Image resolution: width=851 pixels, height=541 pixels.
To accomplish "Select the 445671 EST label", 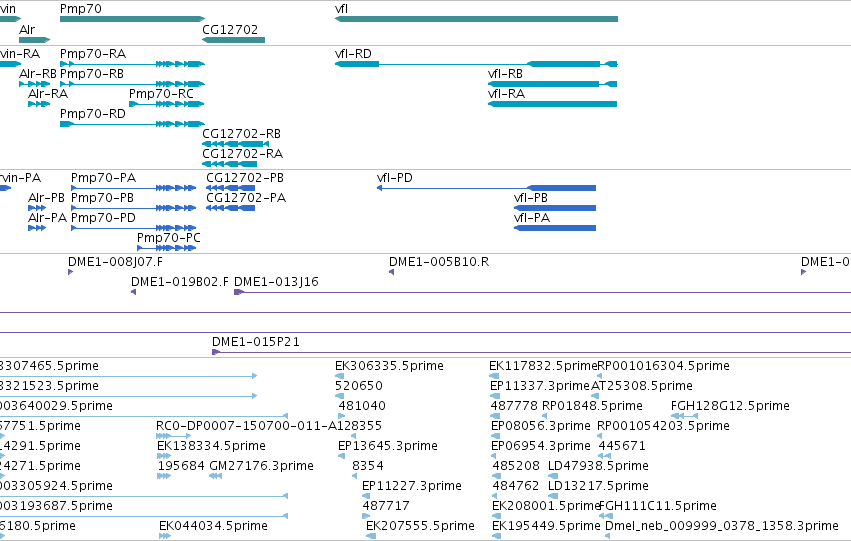I will click(622, 447).
